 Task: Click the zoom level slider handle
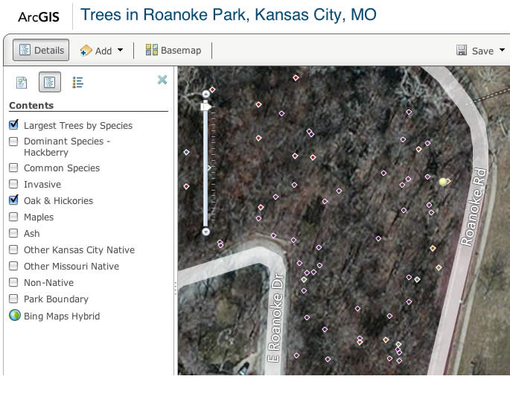(x=206, y=107)
